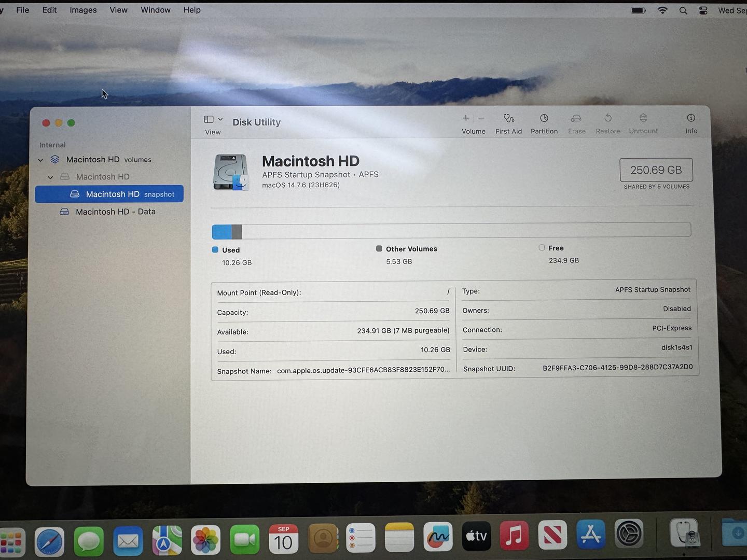747x560 pixels.
Task: Toggle the sidebar View icon
Action: pyautogui.click(x=209, y=119)
